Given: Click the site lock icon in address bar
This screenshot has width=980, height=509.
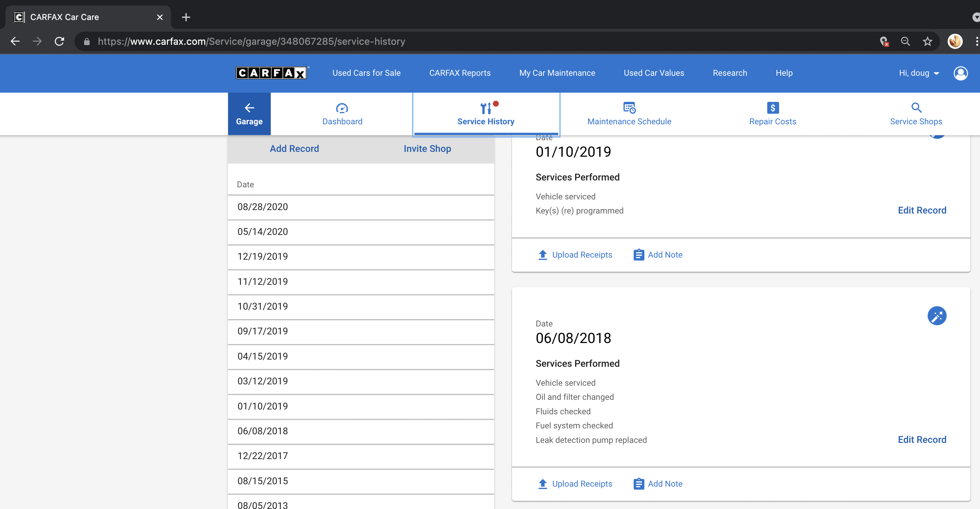Looking at the screenshot, I should coord(87,41).
